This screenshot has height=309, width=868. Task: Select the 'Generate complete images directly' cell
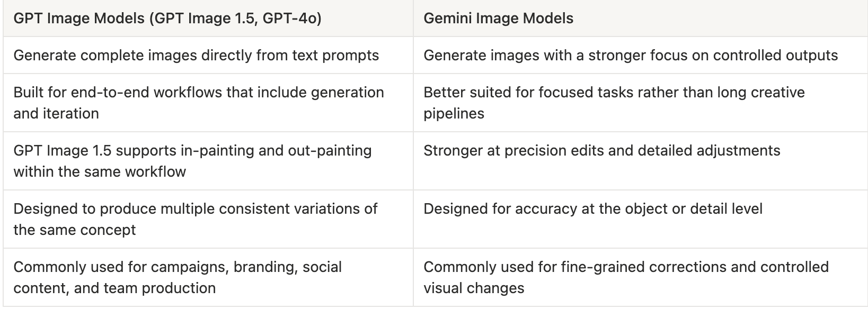(x=196, y=56)
